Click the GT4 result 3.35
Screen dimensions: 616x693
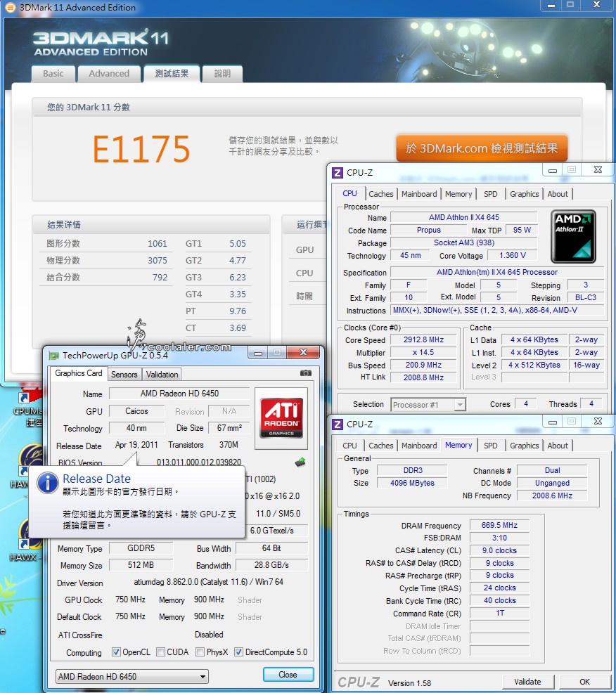[238, 294]
